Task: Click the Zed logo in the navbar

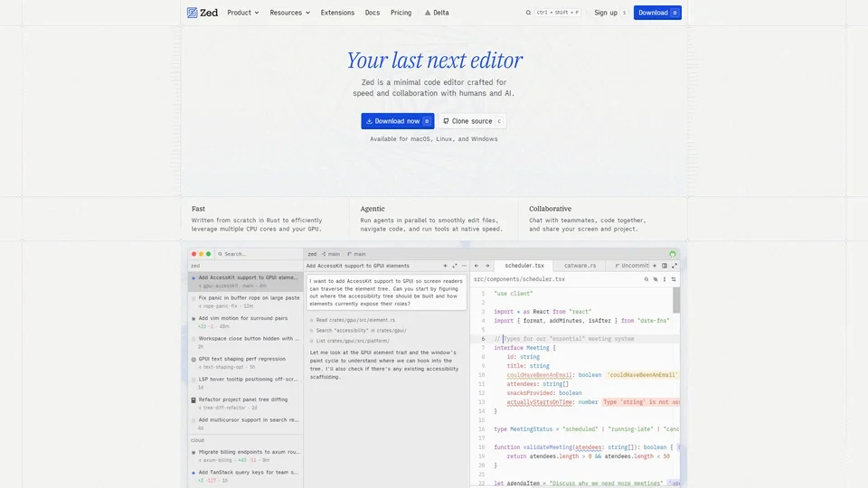Action: (x=202, y=13)
